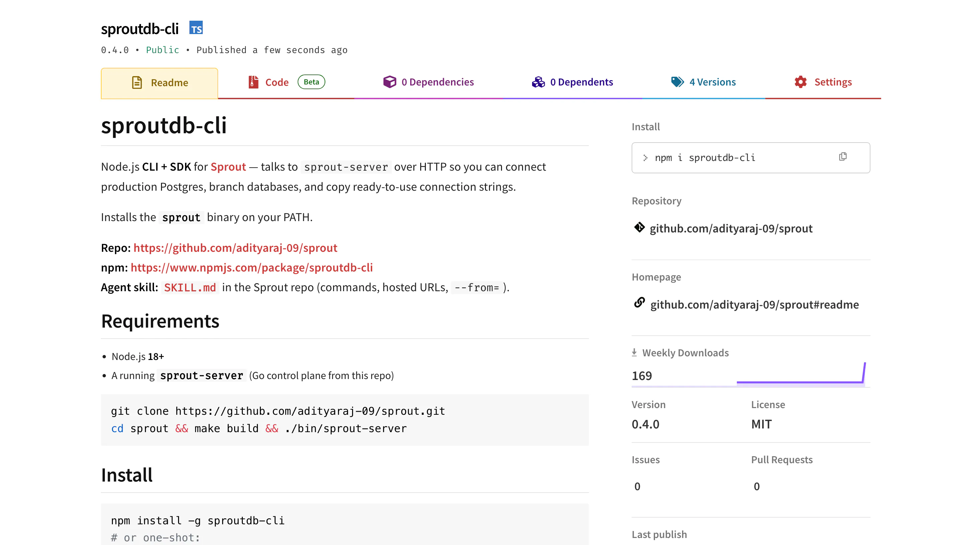Click the TypeScript TS badge icon
The image size is (980, 545).
point(196,28)
